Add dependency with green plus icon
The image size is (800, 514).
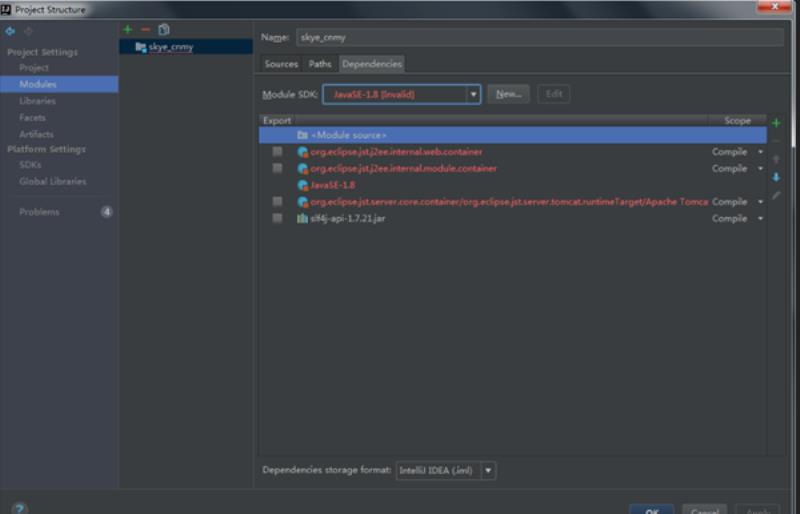776,123
